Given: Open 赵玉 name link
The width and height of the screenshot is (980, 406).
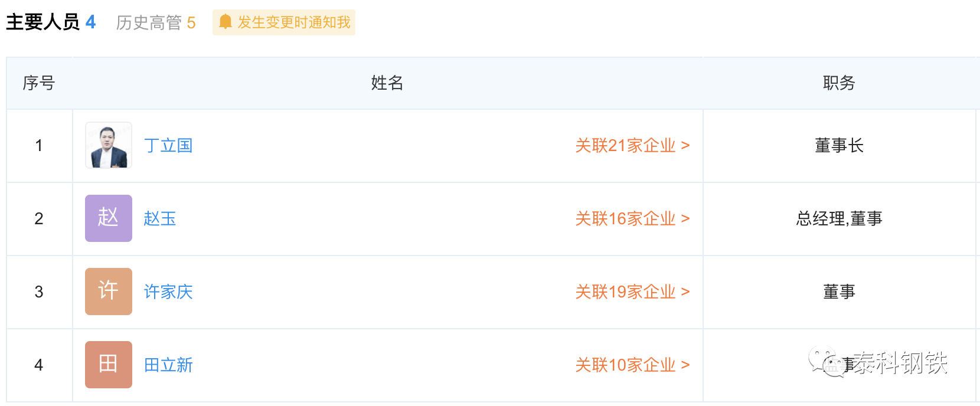Looking at the screenshot, I should pos(160,219).
